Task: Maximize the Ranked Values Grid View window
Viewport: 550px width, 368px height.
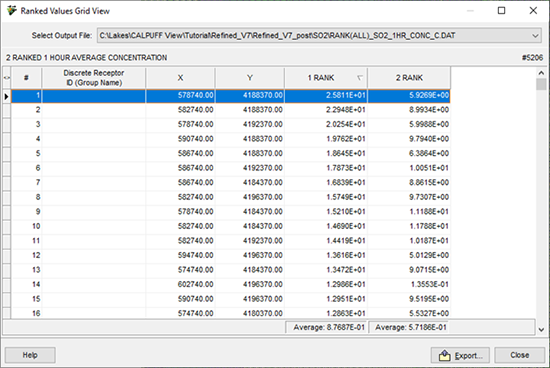Action: [x=502, y=11]
